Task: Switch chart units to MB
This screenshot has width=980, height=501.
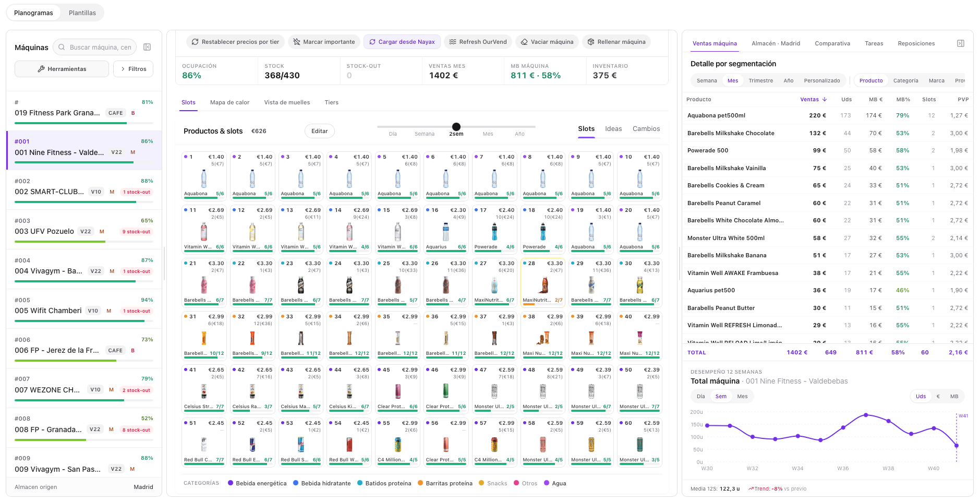Action: point(954,396)
